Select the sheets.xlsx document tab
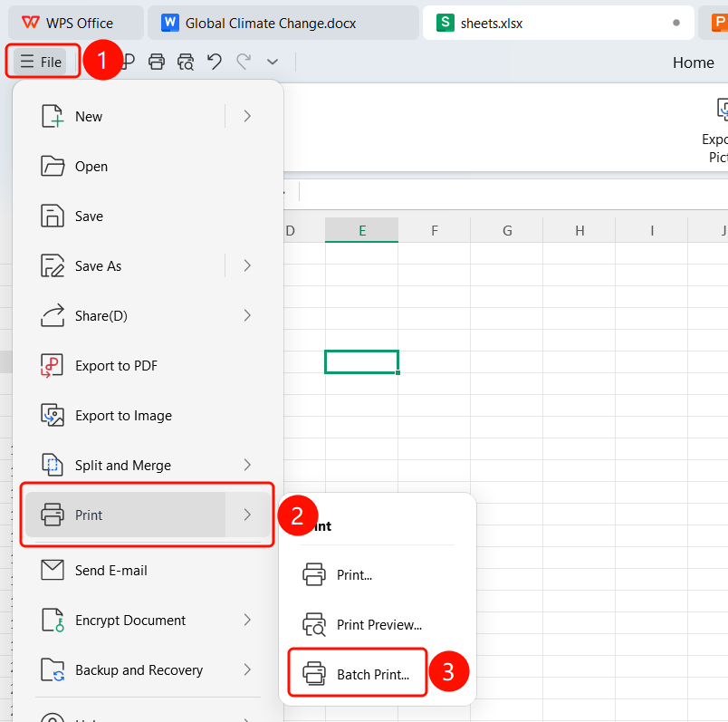728x722 pixels. click(558, 23)
